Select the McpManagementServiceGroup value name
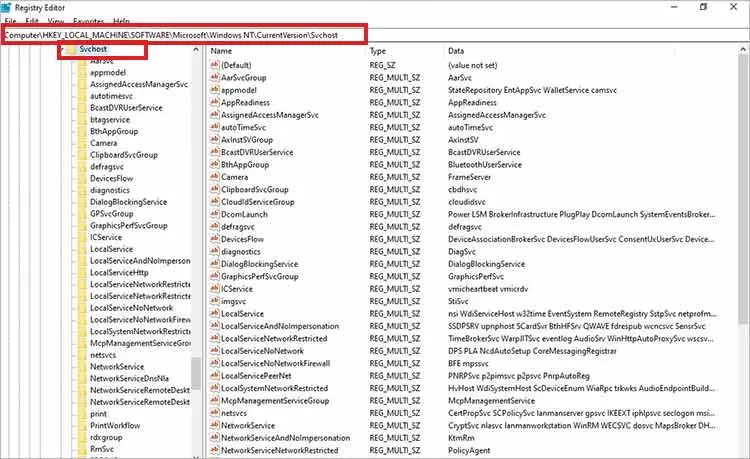The image size is (750, 459). click(x=275, y=401)
